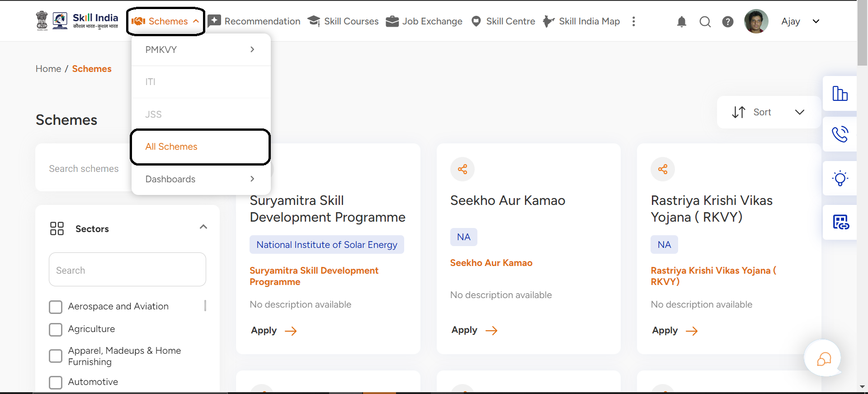Open the notification bell
This screenshot has height=394, width=868.
click(x=682, y=21)
